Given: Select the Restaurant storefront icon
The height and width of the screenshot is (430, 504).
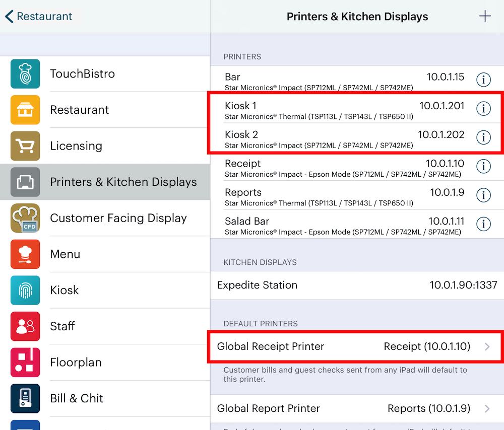Looking at the screenshot, I should click(x=25, y=110).
